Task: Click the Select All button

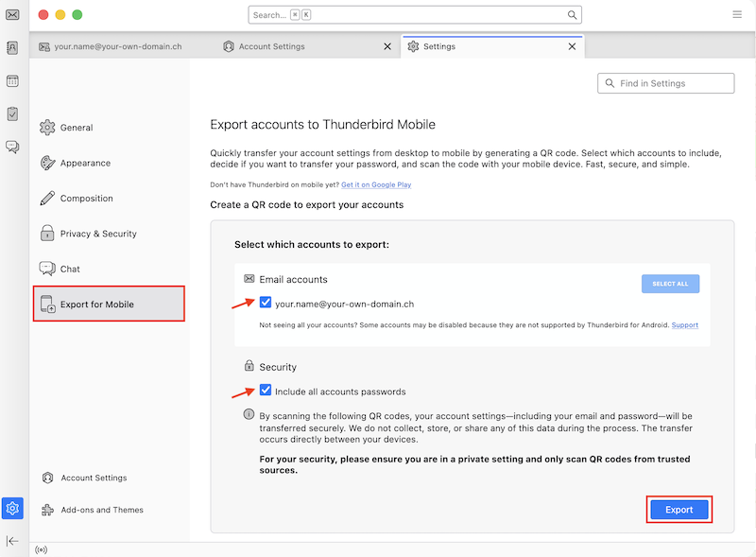Action: [670, 284]
